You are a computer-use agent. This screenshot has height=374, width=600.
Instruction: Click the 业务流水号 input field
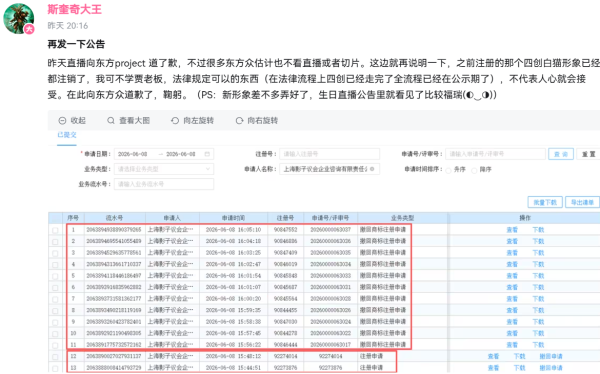point(164,184)
